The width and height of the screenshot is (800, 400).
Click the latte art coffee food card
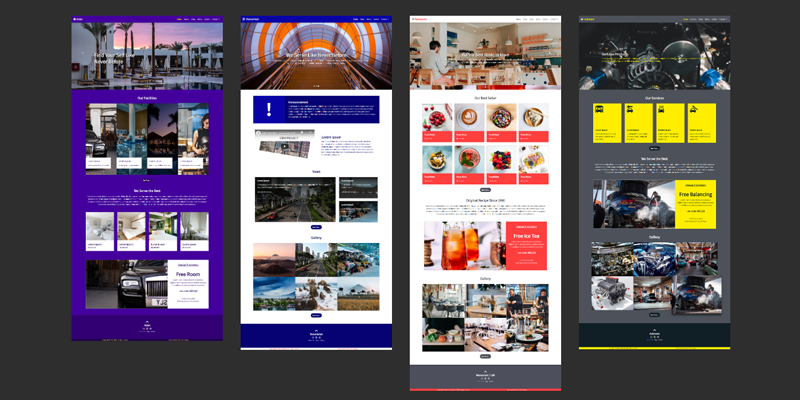[x=469, y=122]
